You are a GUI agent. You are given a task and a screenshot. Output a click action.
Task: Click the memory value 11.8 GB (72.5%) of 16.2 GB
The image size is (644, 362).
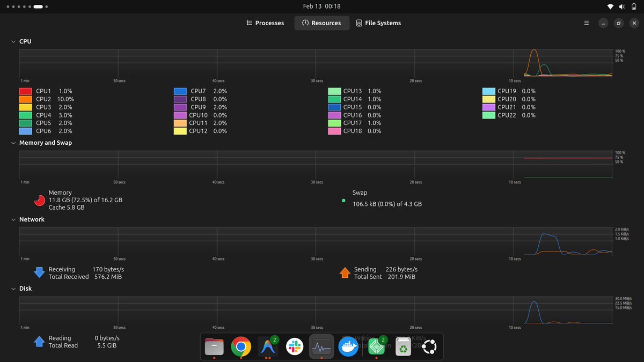pos(85,200)
